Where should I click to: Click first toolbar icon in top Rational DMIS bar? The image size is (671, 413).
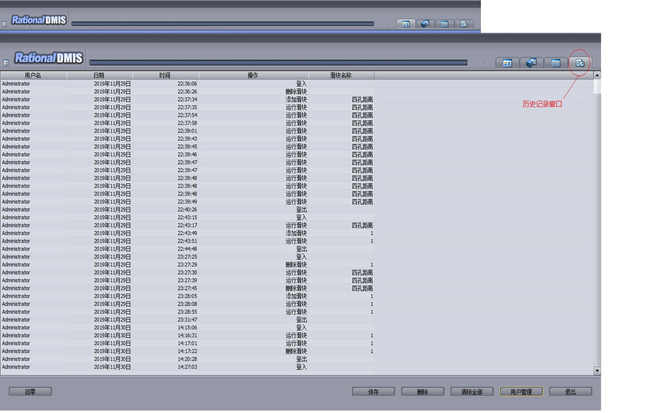pyautogui.click(x=405, y=23)
